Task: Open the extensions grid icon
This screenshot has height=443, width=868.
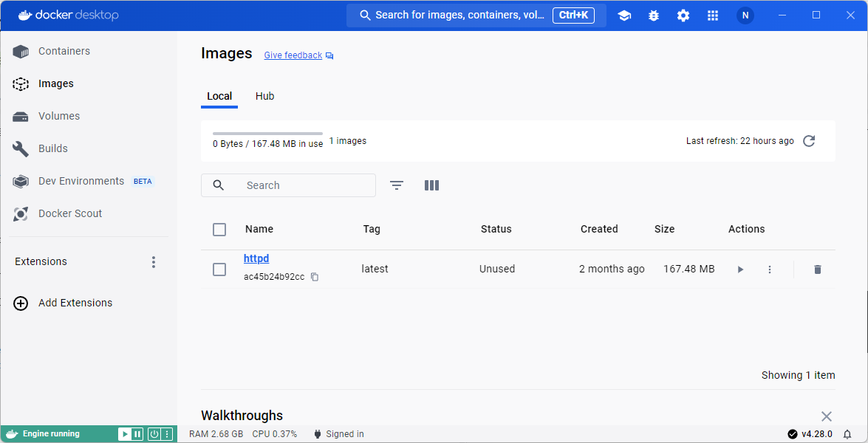Action: [713, 16]
